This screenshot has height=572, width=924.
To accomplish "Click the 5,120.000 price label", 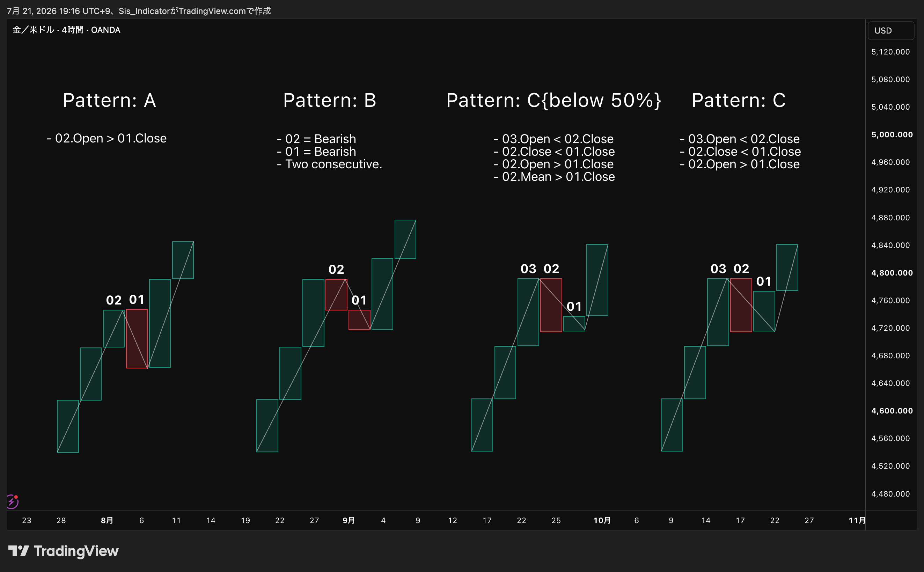I will pos(890,52).
